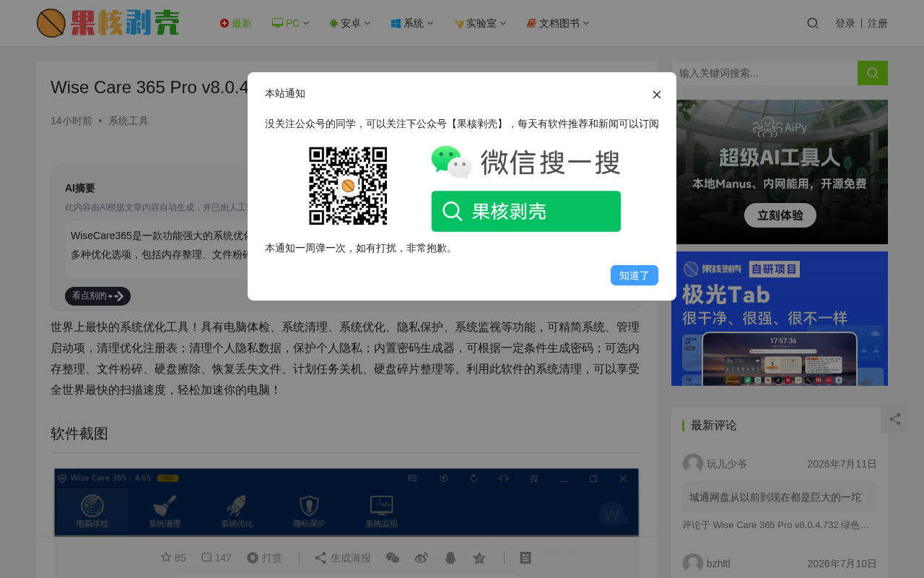Expand the 安卓 dropdown menu
The width and height of the screenshot is (924, 578).
350,23
